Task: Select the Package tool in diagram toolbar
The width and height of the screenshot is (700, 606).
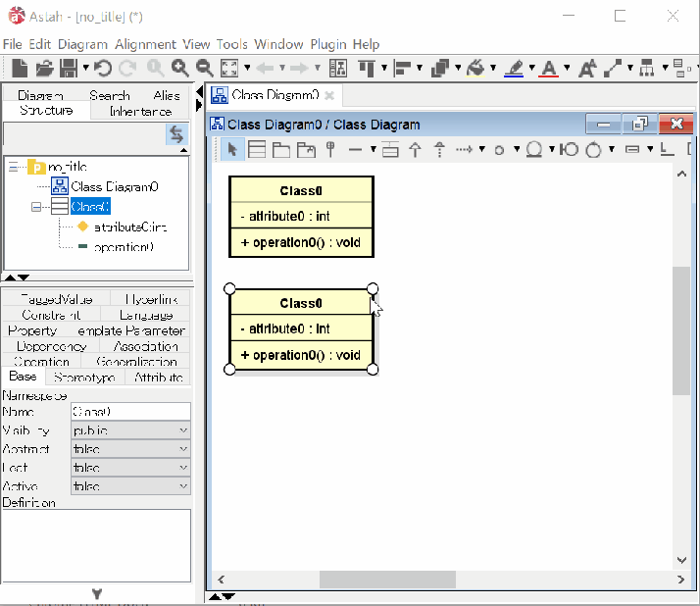Action: click(x=281, y=149)
